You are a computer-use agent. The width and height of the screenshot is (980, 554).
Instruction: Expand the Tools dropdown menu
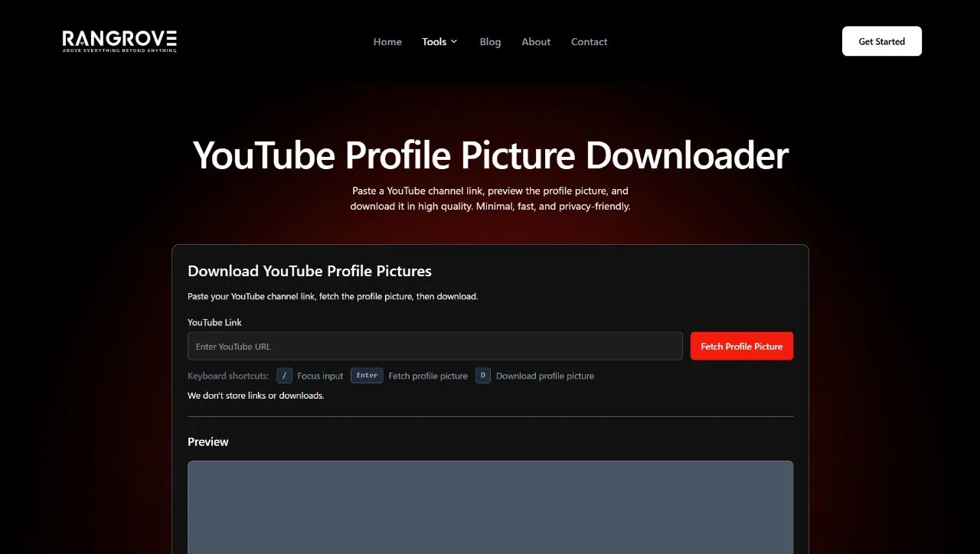tap(434, 41)
